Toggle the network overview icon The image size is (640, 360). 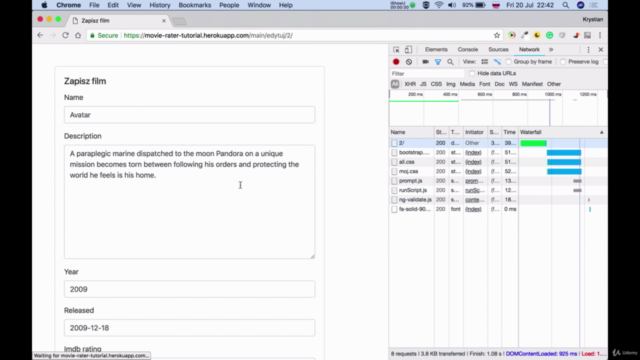(x=497, y=62)
